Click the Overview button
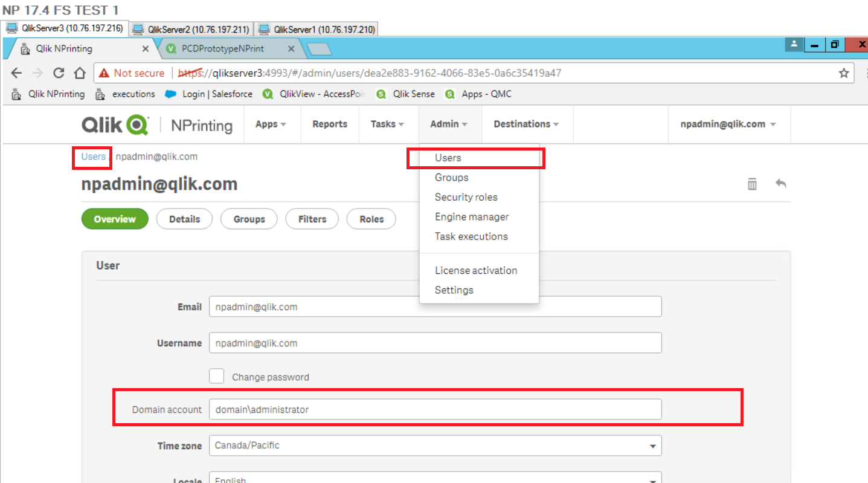Screen dimensions: 868x483 (x=115, y=219)
